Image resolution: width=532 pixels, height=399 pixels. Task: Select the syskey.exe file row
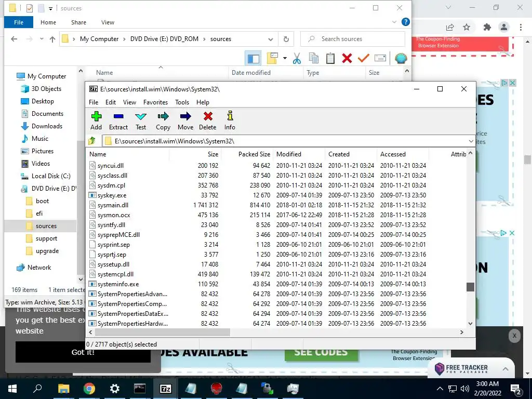pos(258,195)
